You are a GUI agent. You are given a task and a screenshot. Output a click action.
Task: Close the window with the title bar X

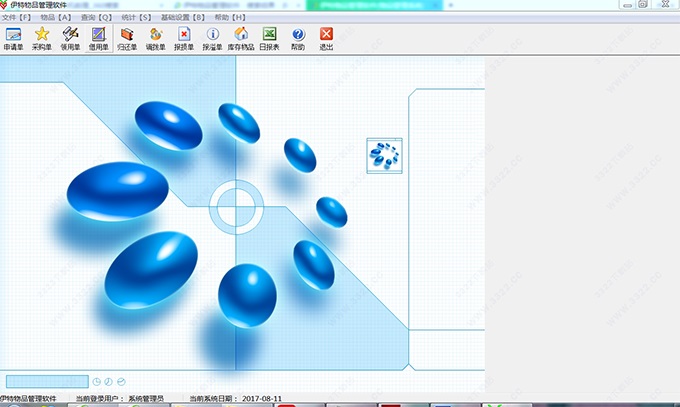(665, 4)
